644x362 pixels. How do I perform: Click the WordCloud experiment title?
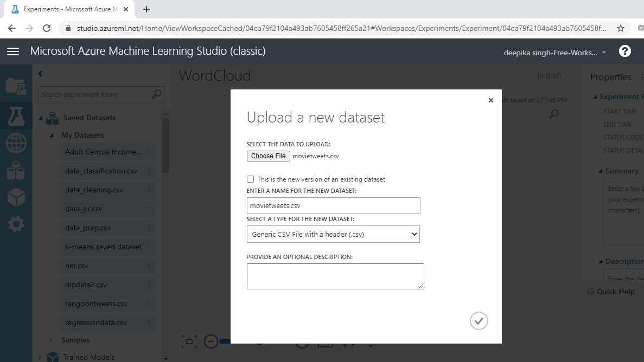[x=214, y=76]
